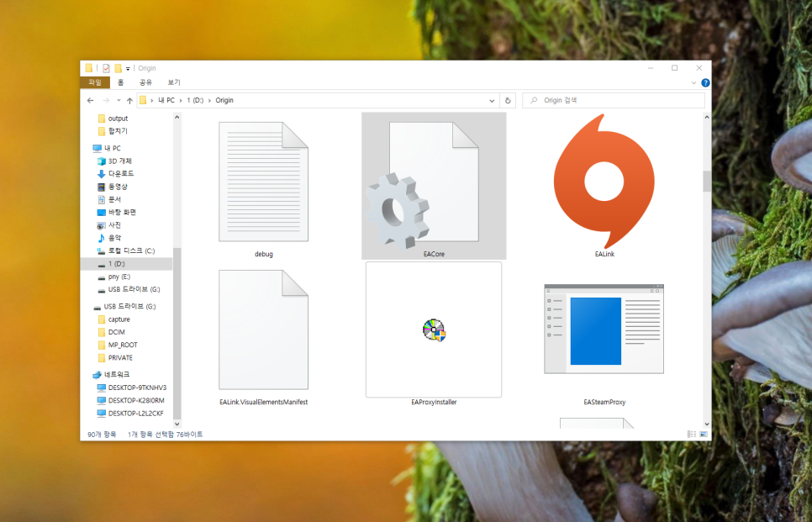812x522 pixels.
Task: Select the EASteamProxy file name label
Action: point(604,402)
